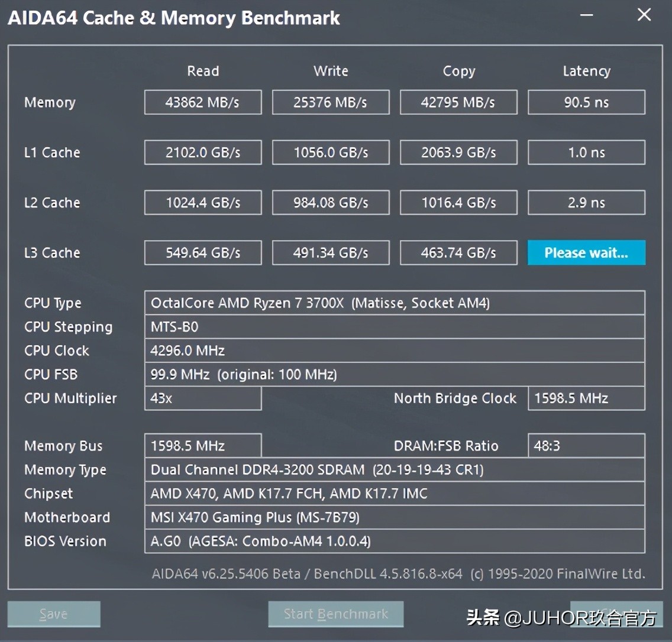Select the DRAM:FSB Ratio field 48:3
The height and width of the screenshot is (642, 672).
click(586, 446)
